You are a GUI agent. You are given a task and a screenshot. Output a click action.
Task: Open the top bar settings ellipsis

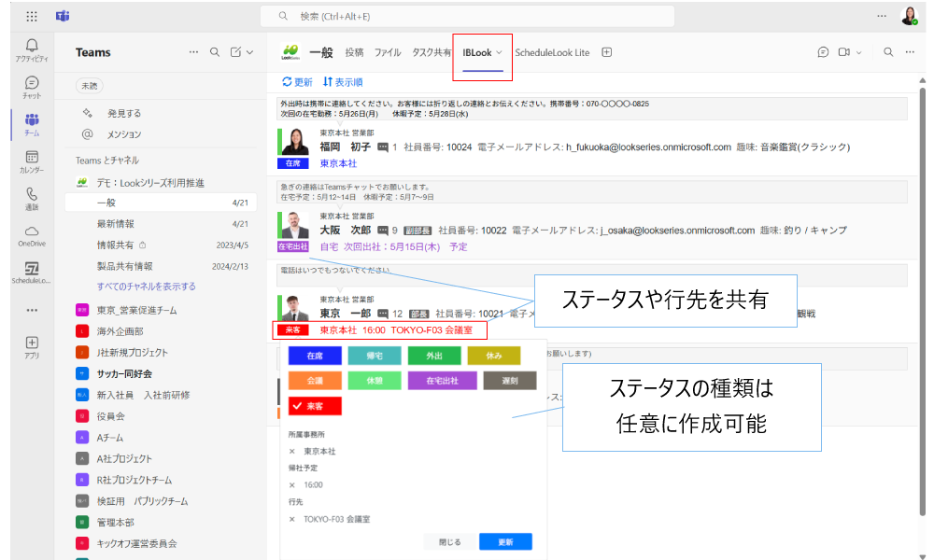click(882, 16)
